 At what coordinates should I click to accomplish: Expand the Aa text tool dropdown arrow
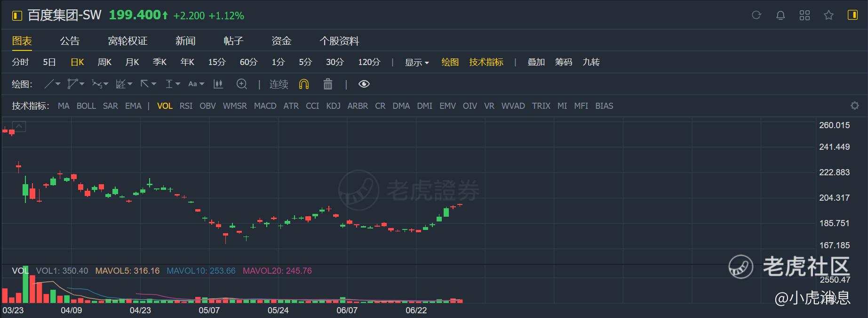(202, 84)
